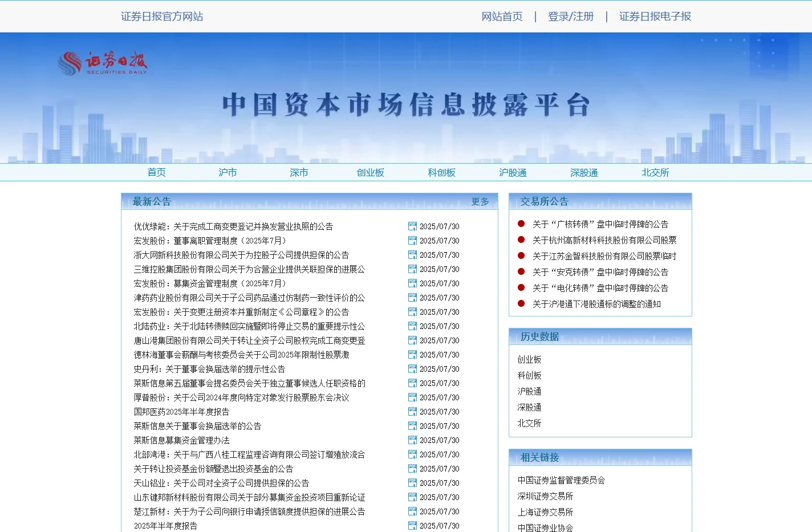This screenshot has height=532, width=812.
Task: Open 江苏金智科技 exchange notice
Action: click(x=604, y=256)
